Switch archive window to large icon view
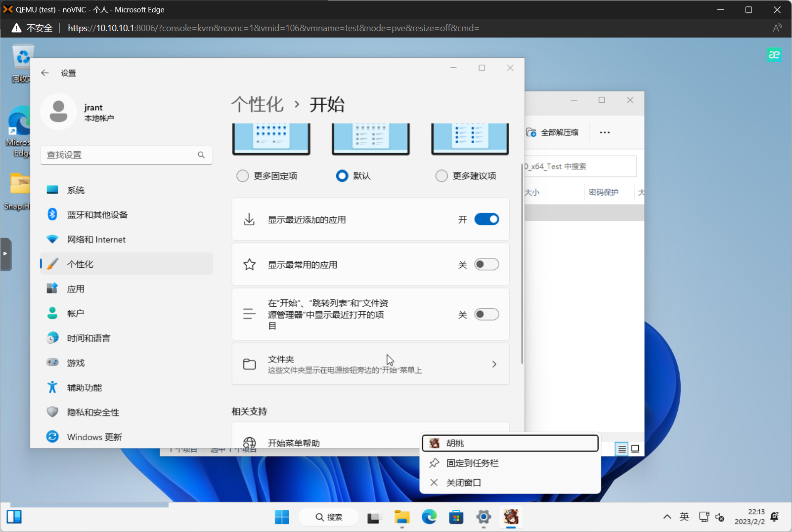 pyautogui.click(x=635, y=449)
